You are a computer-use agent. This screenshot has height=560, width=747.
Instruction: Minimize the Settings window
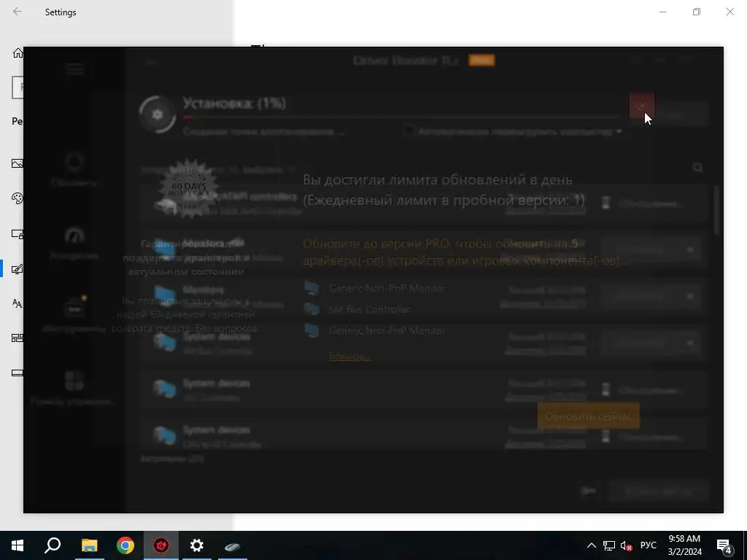coord(663,12)
